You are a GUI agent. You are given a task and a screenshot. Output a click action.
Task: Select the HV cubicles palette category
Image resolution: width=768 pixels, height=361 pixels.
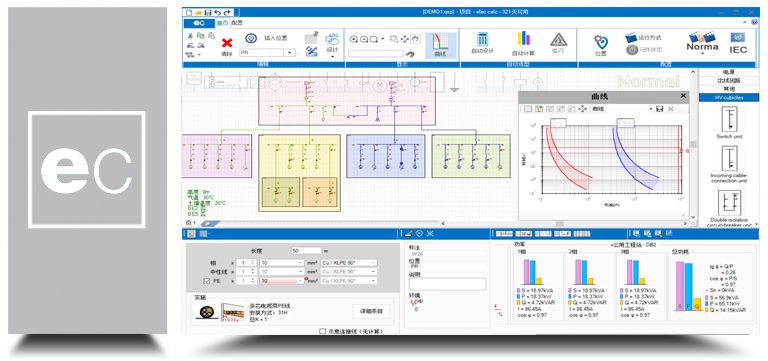click(x=729, y=97)
